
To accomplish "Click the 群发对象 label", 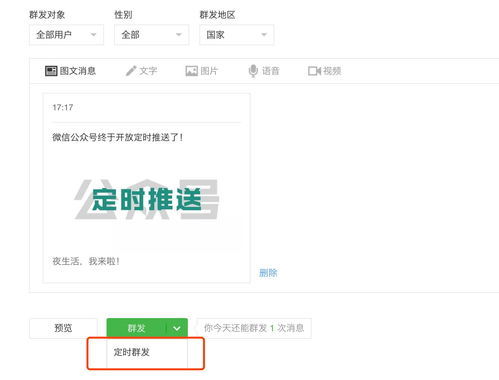I will click(47, 15).
